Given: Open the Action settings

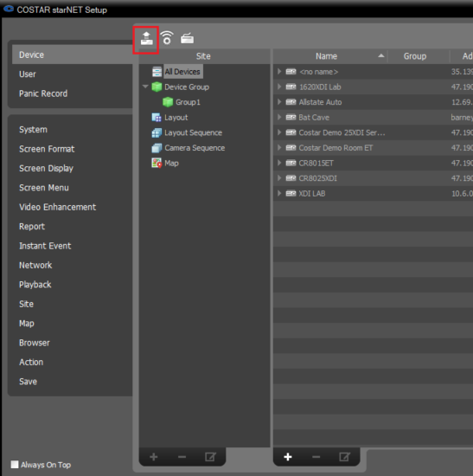Looking at the screenshot, I should click(31, 362).
